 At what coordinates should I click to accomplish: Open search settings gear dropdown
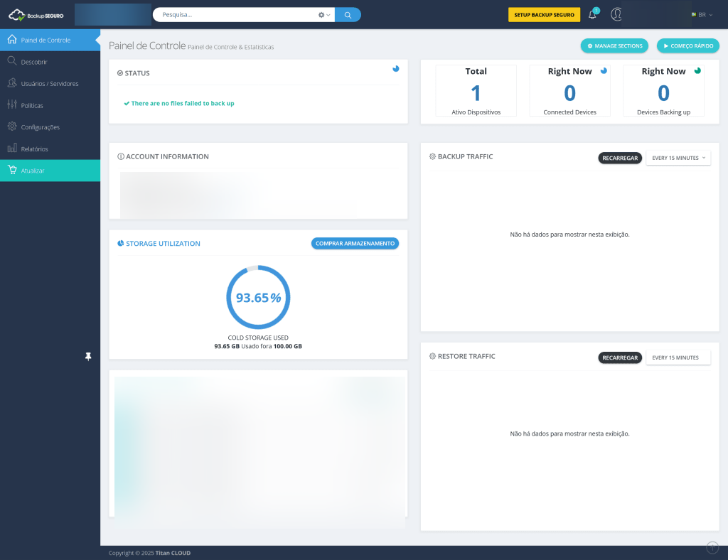coord(323,15)
